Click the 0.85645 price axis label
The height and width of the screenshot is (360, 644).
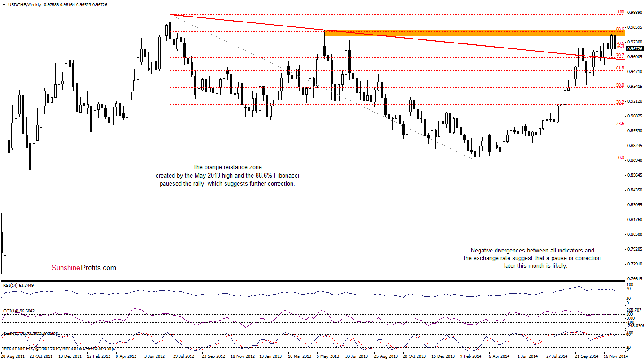[635, 175]
